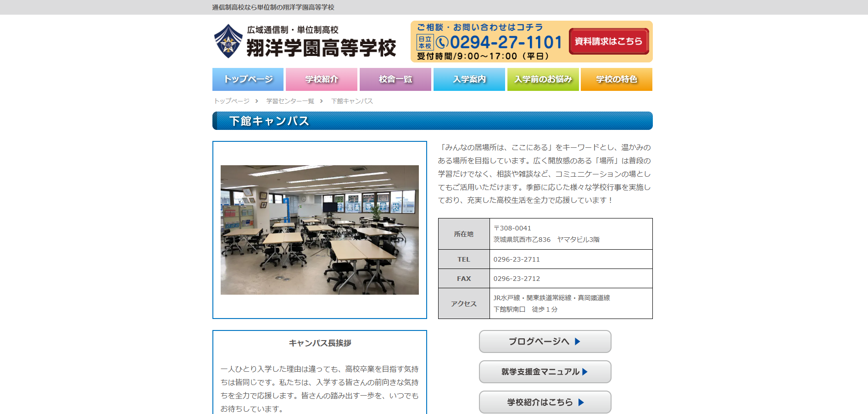Viewport: 868px width, 414px height.
Task: Follow the トップページ breadcrumb link
Action: click(232, 101)
